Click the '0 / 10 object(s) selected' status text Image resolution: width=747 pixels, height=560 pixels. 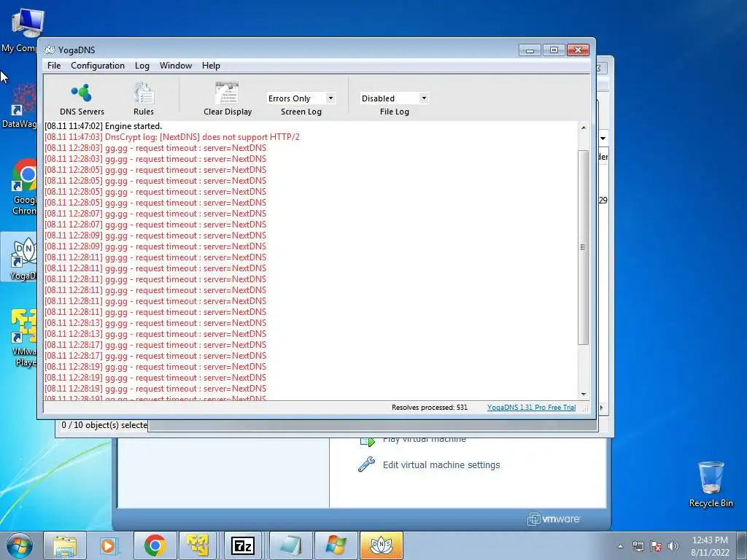[x=104, y=425]
